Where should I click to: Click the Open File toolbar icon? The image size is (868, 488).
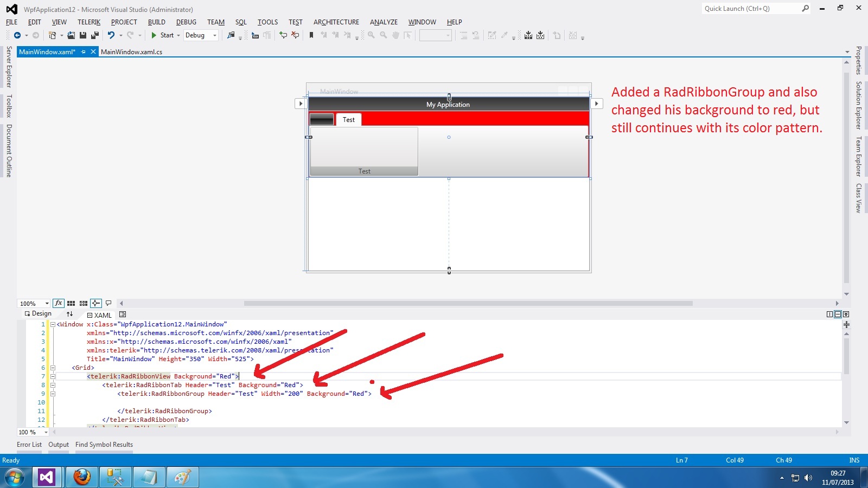click(71, 35)
